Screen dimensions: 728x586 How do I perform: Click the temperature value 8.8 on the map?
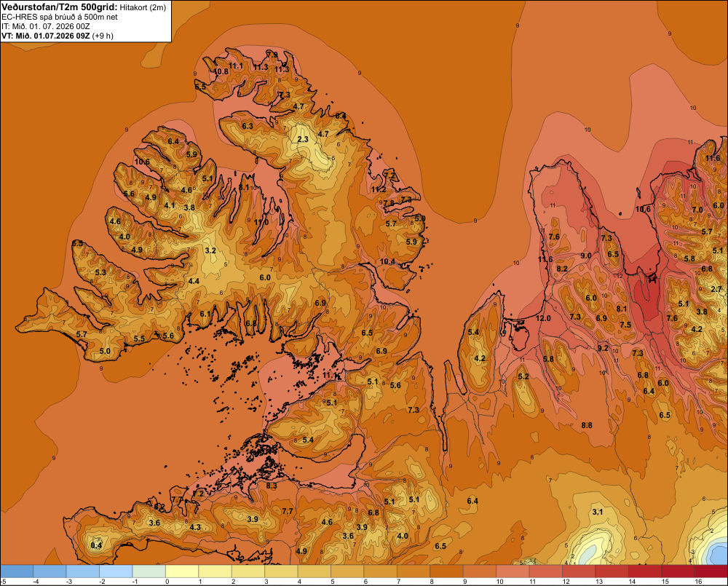pos(586,425)
